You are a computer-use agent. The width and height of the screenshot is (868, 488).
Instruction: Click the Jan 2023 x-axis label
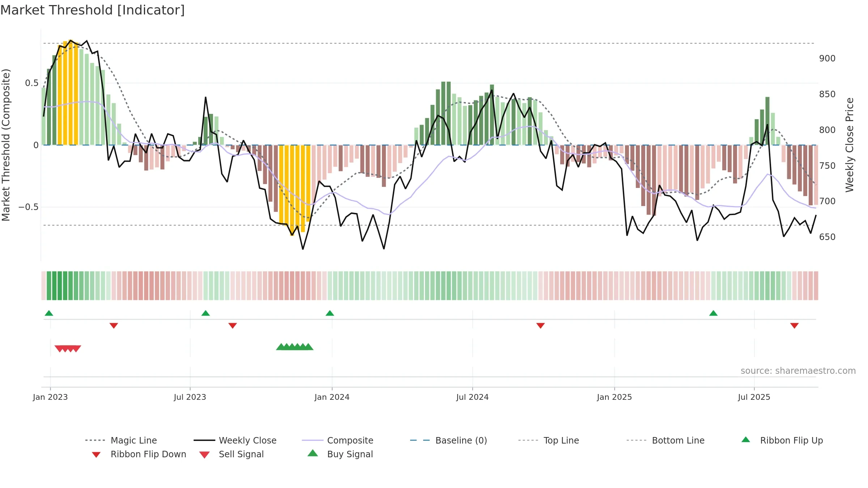point(50,397)
